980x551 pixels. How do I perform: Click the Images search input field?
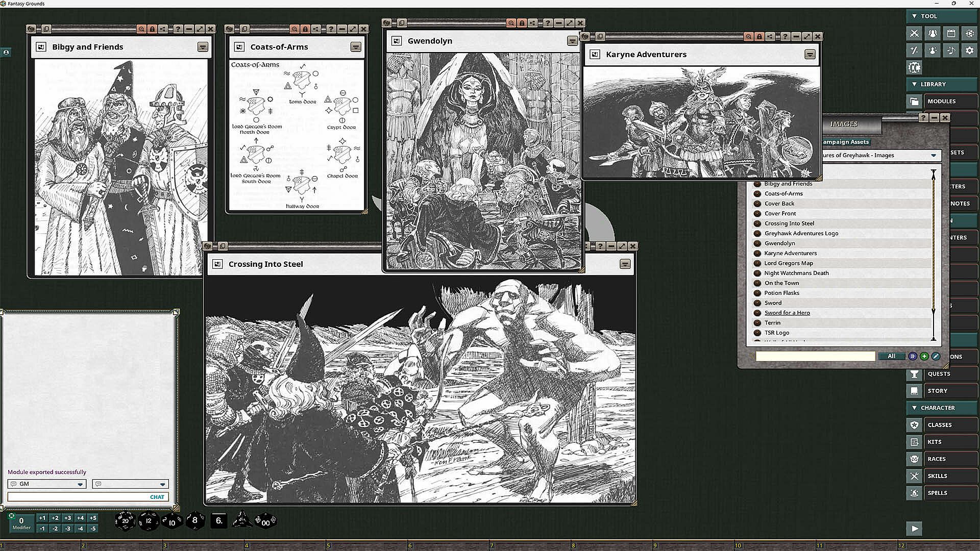815,356
